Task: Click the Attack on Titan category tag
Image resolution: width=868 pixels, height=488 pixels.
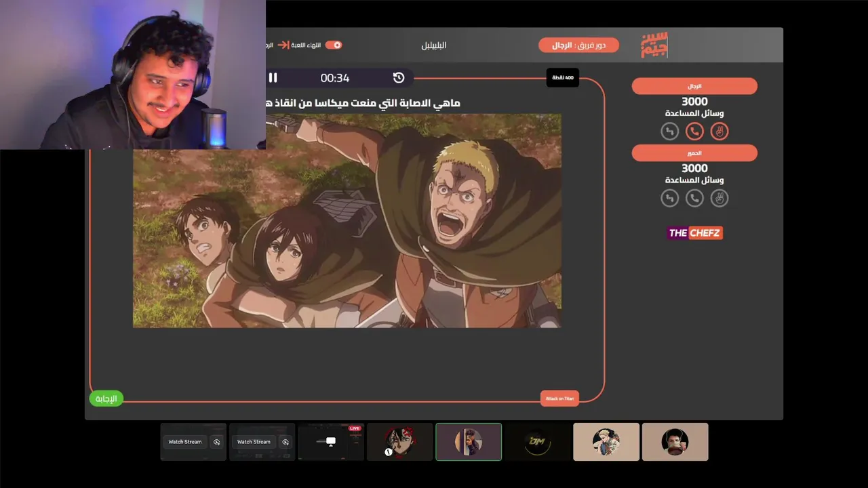Action: (x=559, y=399)
